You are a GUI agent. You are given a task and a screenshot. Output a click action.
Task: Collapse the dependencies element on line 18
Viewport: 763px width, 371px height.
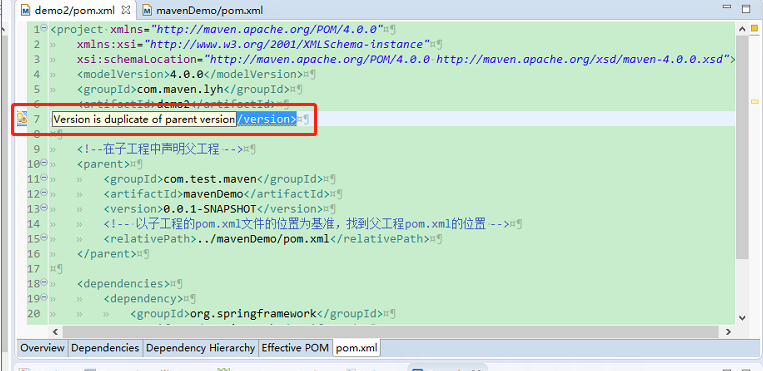44,283
